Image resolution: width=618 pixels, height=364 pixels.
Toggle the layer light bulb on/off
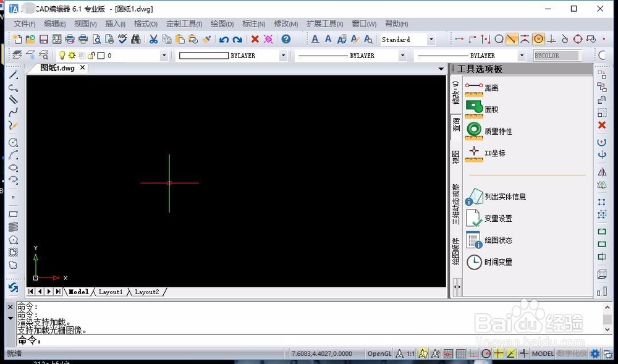pos(62,56)
